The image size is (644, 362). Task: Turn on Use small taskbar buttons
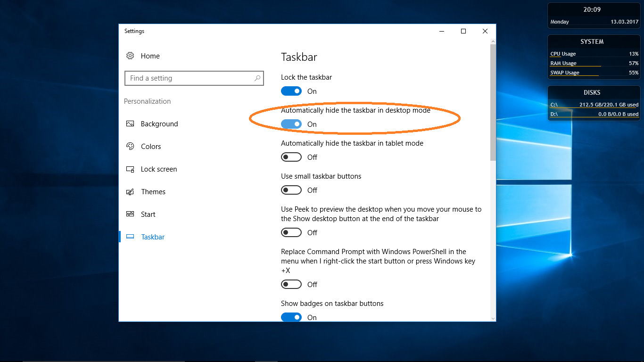coord(291,190)
